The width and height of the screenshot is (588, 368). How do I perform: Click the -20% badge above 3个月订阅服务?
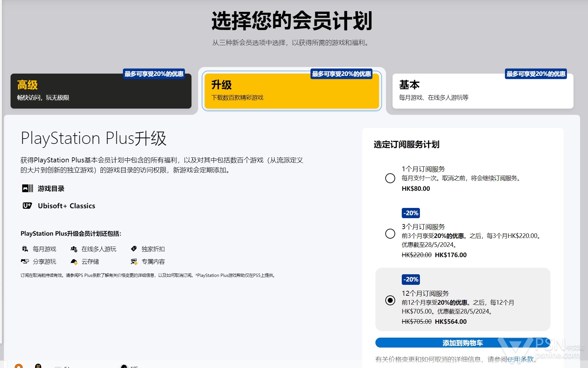click(x=411, y=213)
